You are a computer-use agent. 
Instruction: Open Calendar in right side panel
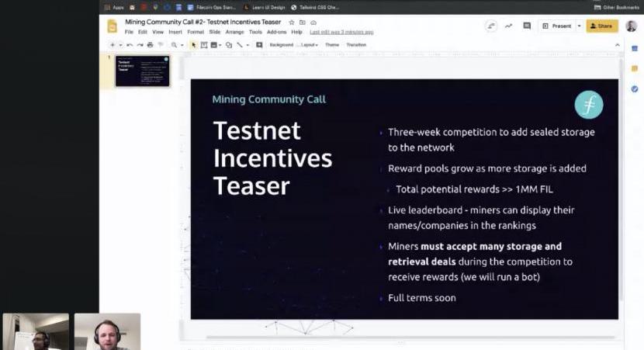[x=634, y=48]
